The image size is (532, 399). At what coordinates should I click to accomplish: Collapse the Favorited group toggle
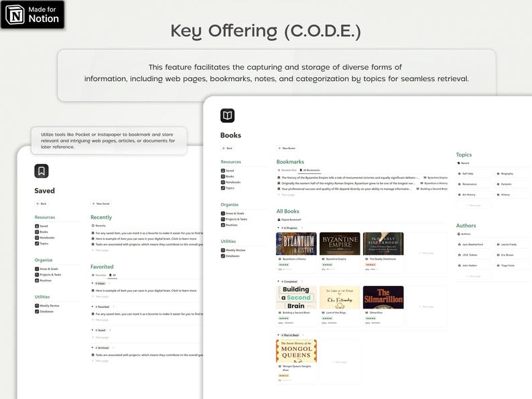coord(92,307)
